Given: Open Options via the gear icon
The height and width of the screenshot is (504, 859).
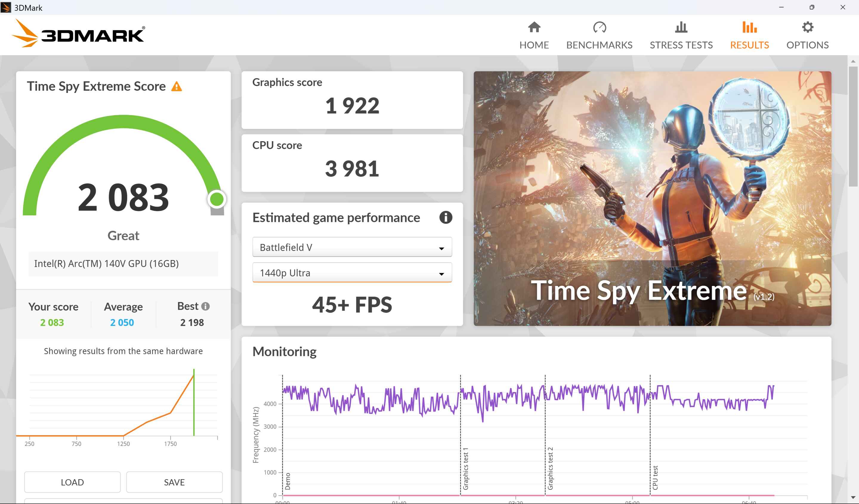Looking at the screenshot, I should [x=807, y=27].
